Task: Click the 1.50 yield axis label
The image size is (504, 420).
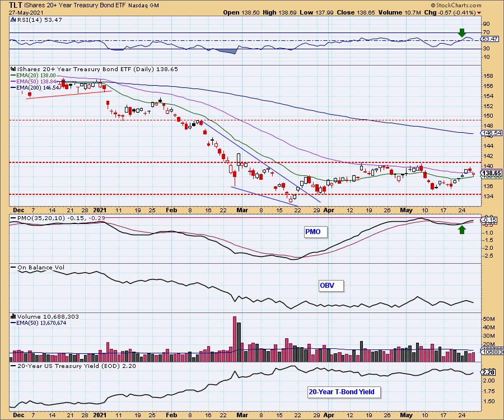Action: click(x=488, y=402)
